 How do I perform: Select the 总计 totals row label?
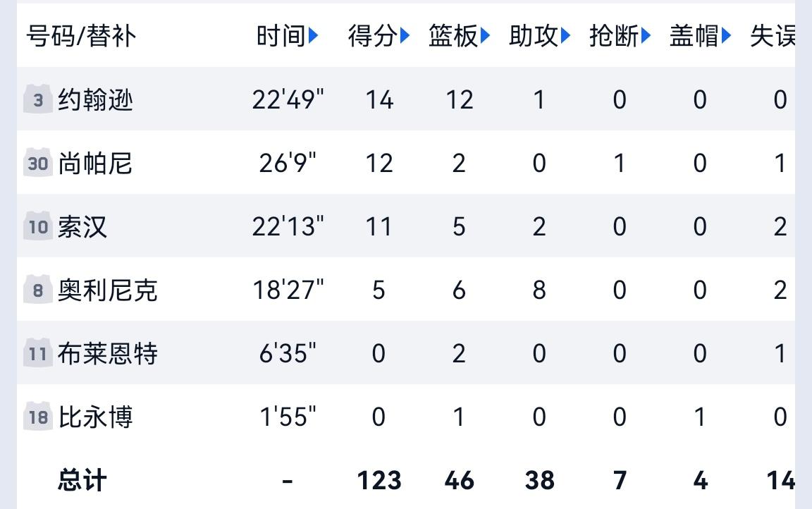point(82,481)
